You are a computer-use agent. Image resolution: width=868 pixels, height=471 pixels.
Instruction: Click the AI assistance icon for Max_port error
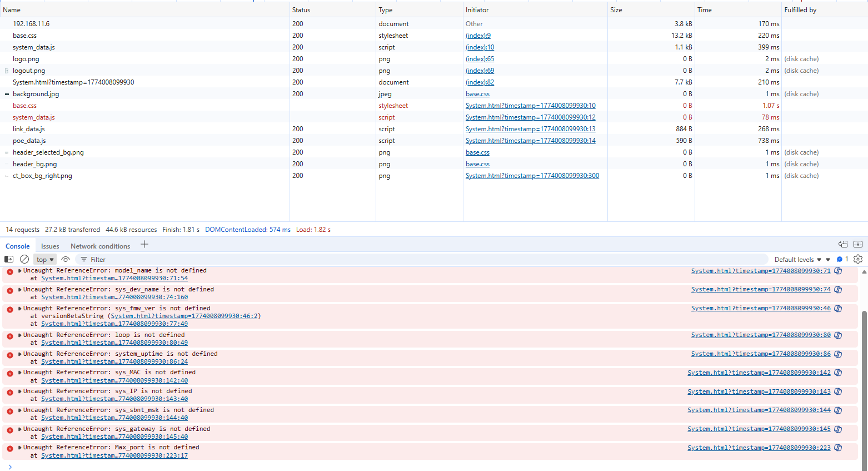coord(838,448)
